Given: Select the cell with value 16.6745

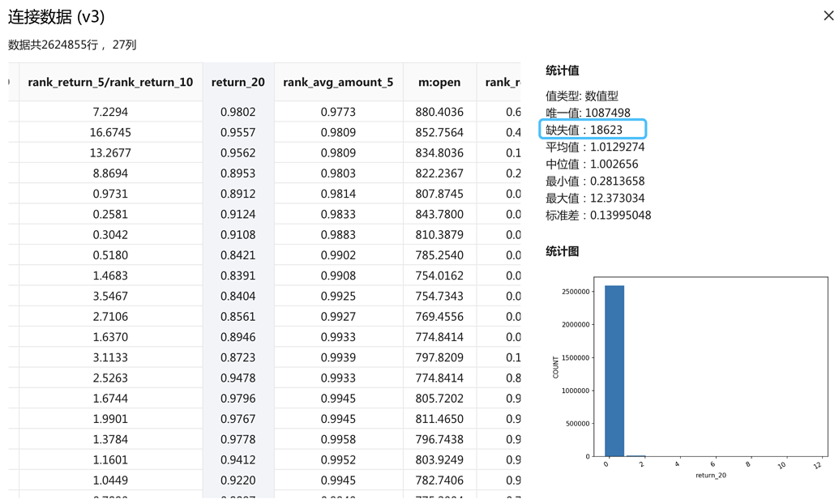Looking at the screenshot, I should click(x=110, y=132).
